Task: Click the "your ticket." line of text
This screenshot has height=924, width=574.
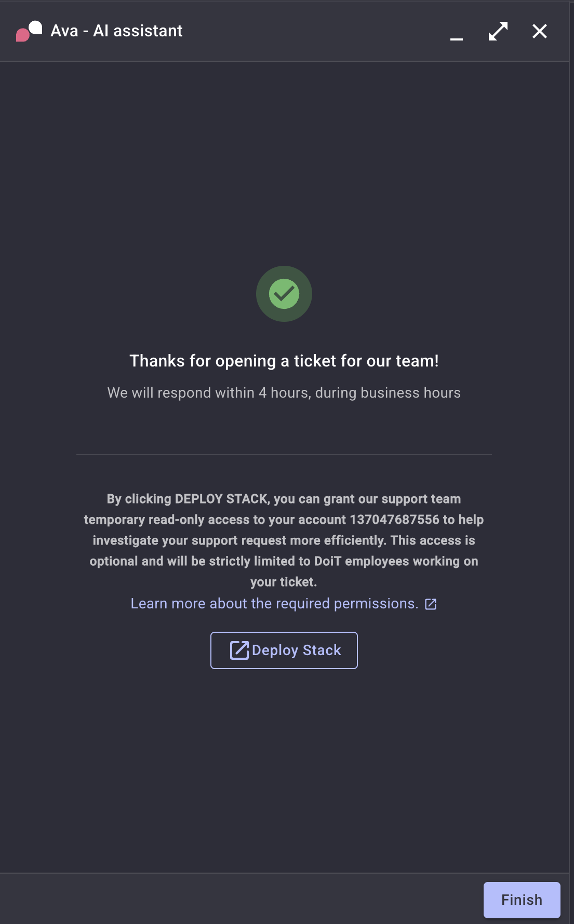Action: 284,582
